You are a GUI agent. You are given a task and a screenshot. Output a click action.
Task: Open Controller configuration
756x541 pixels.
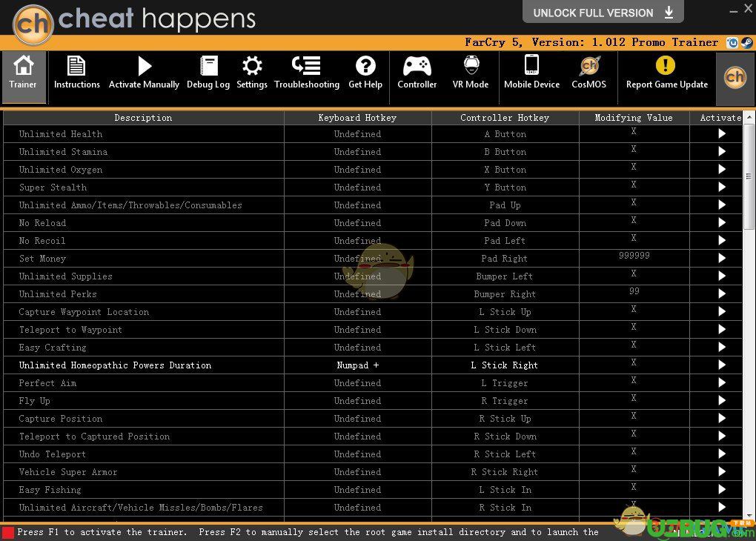(x=417, y=73)
